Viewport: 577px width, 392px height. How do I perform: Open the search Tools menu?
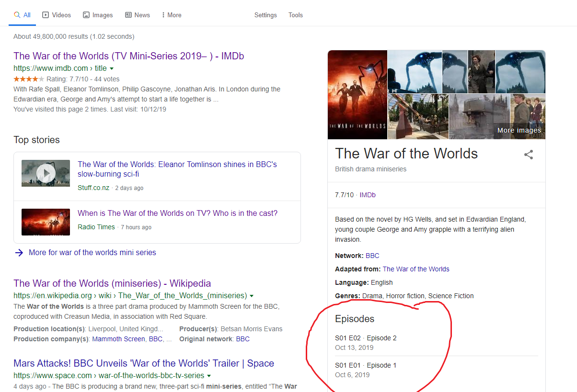pos(296,15)
